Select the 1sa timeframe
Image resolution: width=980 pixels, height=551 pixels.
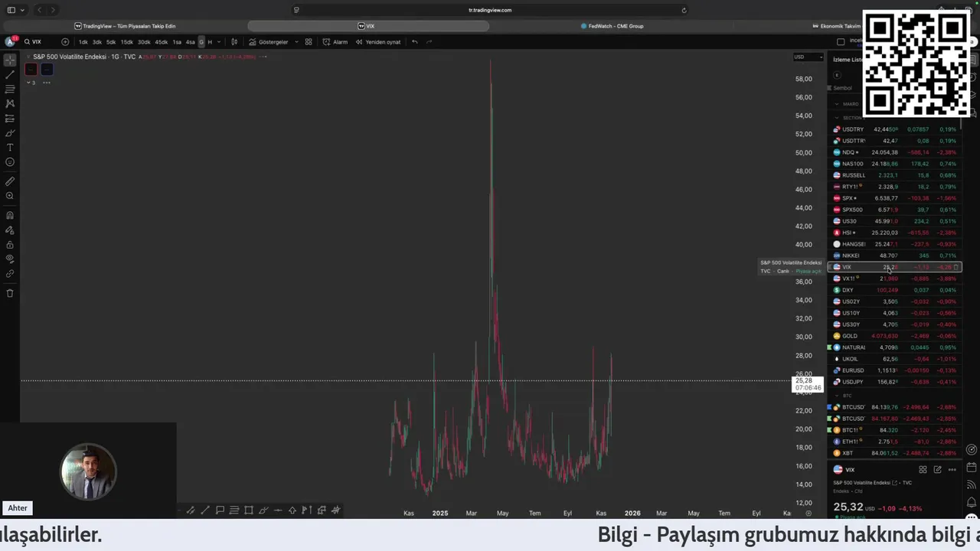177,42
